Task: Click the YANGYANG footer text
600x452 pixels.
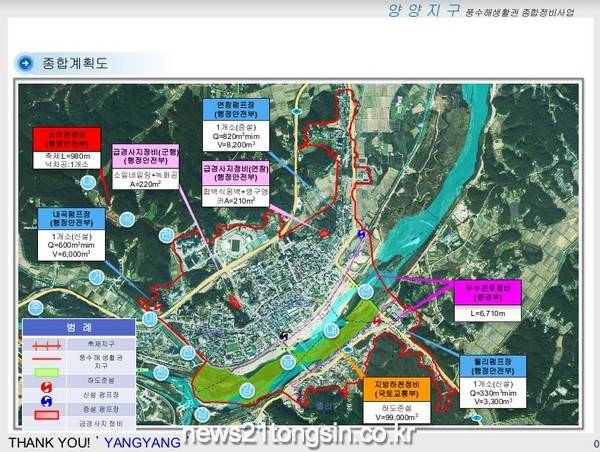Action: point(143,441)
